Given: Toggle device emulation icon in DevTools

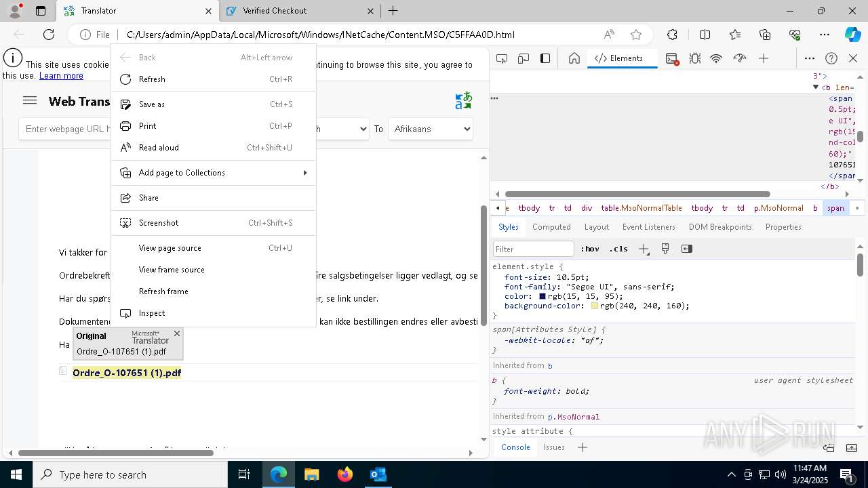Looking at the screenshot, I should pos(524,58).
